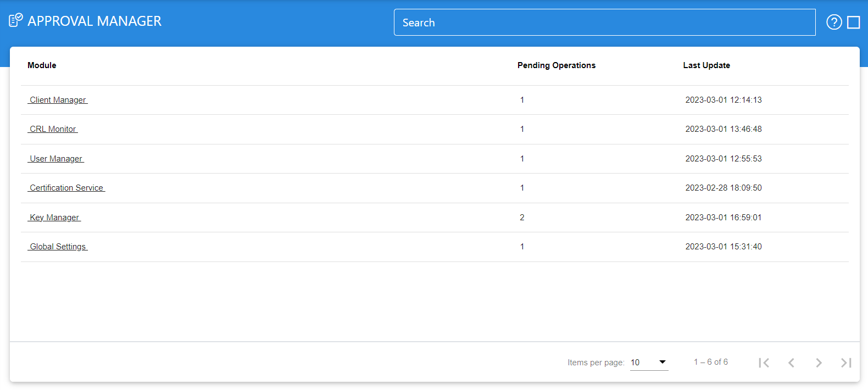Open the Items per page dropdown
This screenshot has width=868, height=390.
(649, 363)
